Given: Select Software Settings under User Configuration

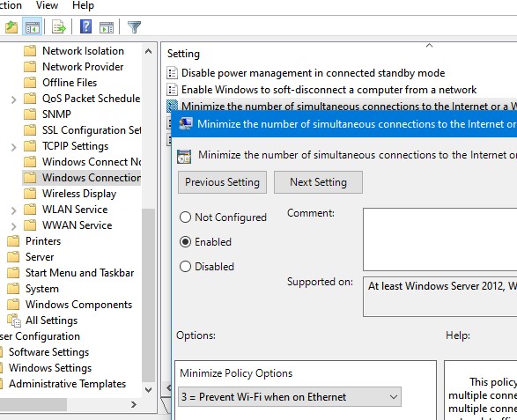Looking at the screenshot, I should coord(48,352).
